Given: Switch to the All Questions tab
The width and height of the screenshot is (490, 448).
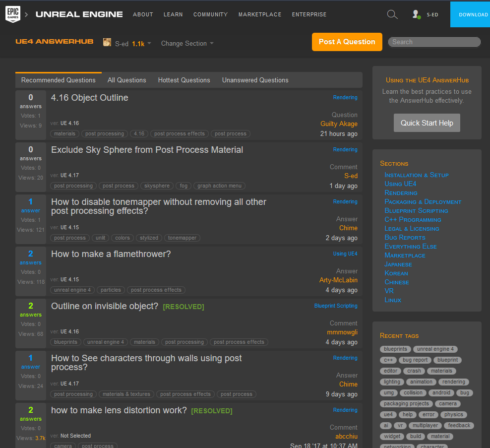Looking at the screenshot, I should pyautogui.click(x=126, y=80).
